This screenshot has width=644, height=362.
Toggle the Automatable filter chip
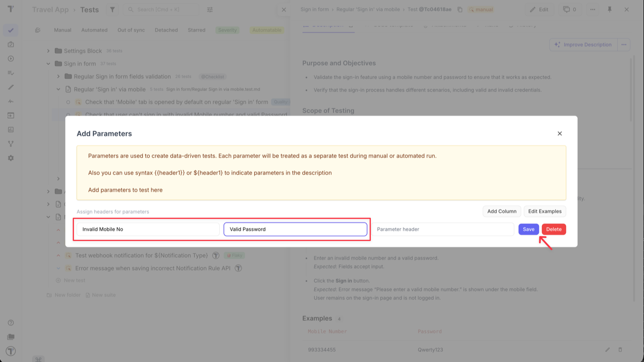pos(266,30)
